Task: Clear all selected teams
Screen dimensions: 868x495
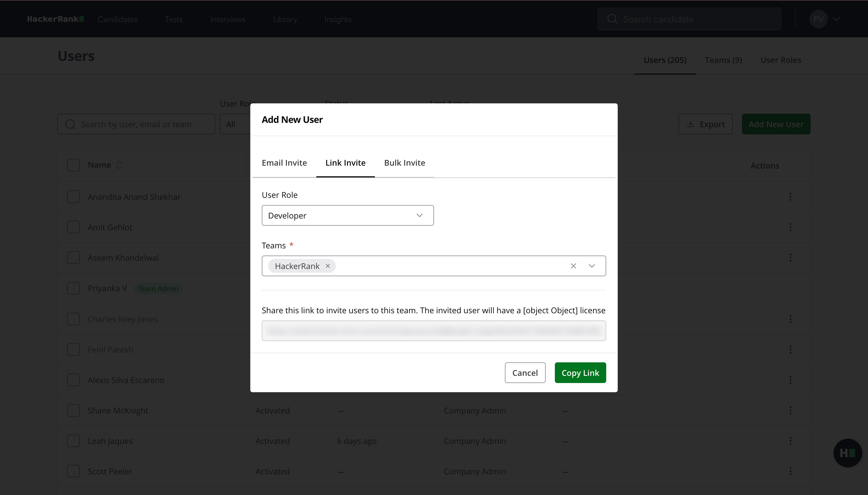Action: (573, 266)
